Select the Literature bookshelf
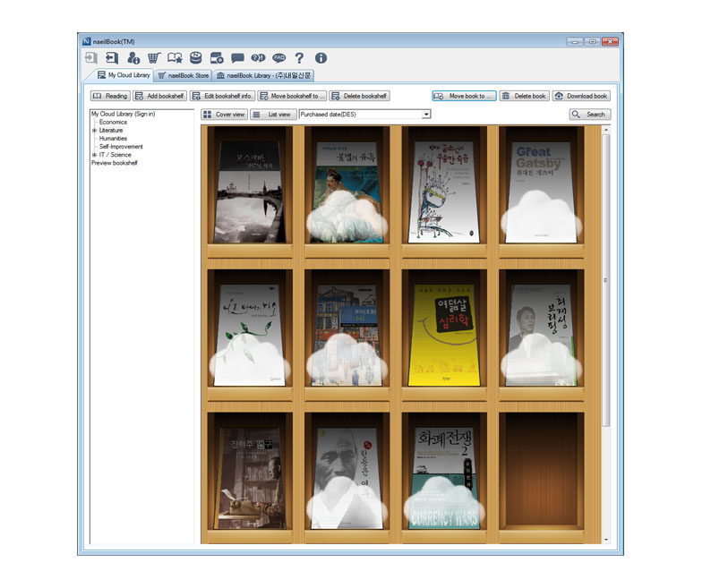711x588 pixels. click(x=111, y=131)
